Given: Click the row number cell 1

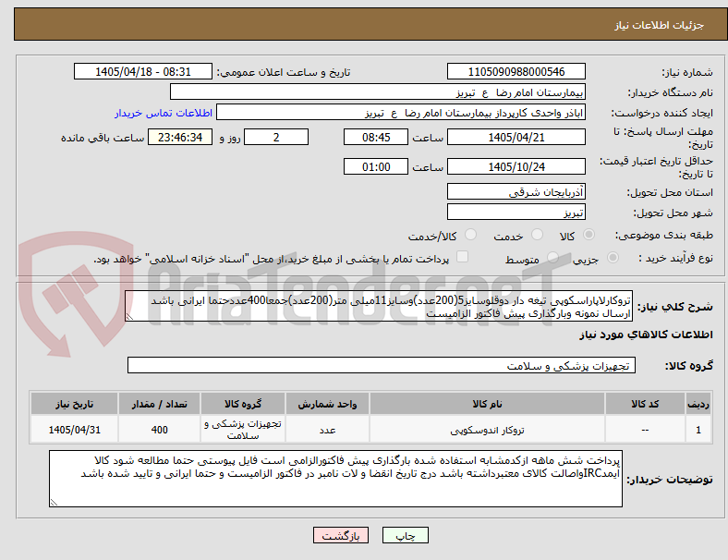Looking at the screenshot, I should click(x=698, y=430).
